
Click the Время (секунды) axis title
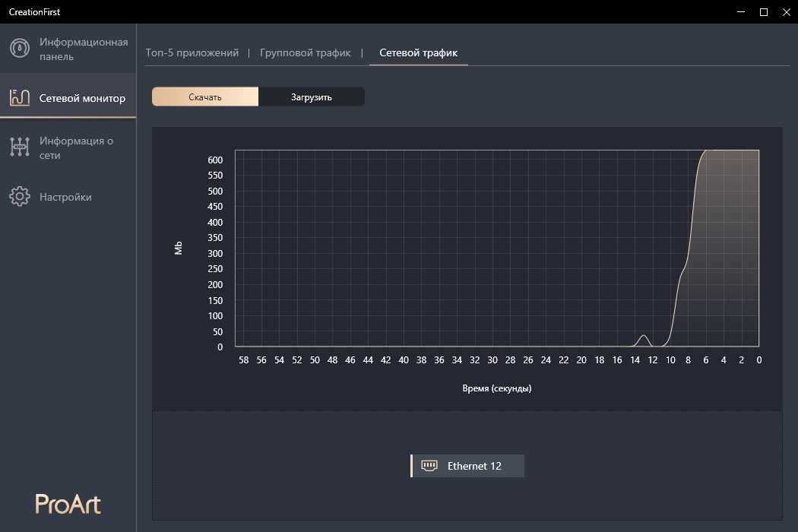tap(496, 388)
